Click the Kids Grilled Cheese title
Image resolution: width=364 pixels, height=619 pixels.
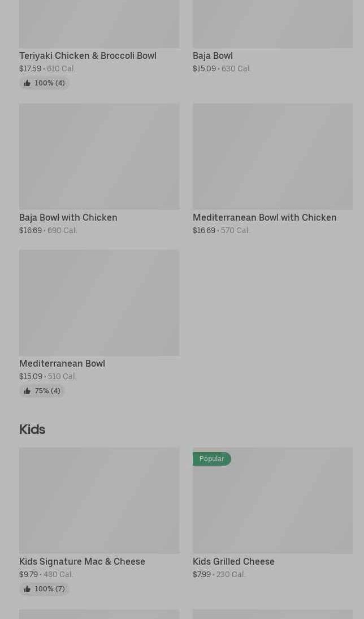[233, 561]
